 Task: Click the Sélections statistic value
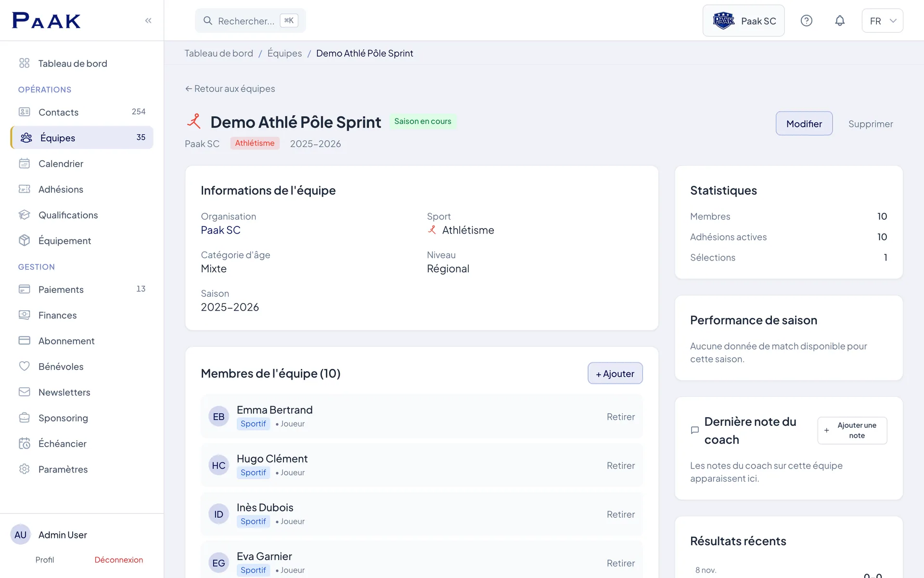885,257
